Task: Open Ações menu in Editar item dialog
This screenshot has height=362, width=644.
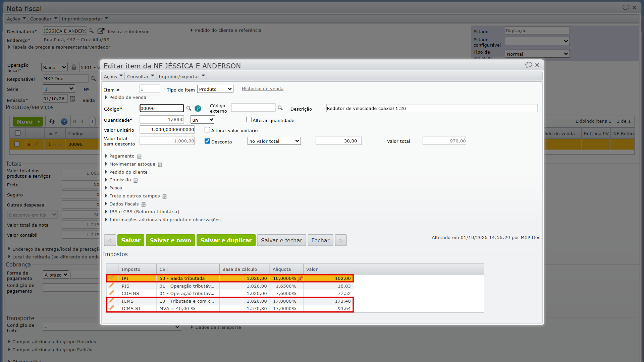Action: 113,76
